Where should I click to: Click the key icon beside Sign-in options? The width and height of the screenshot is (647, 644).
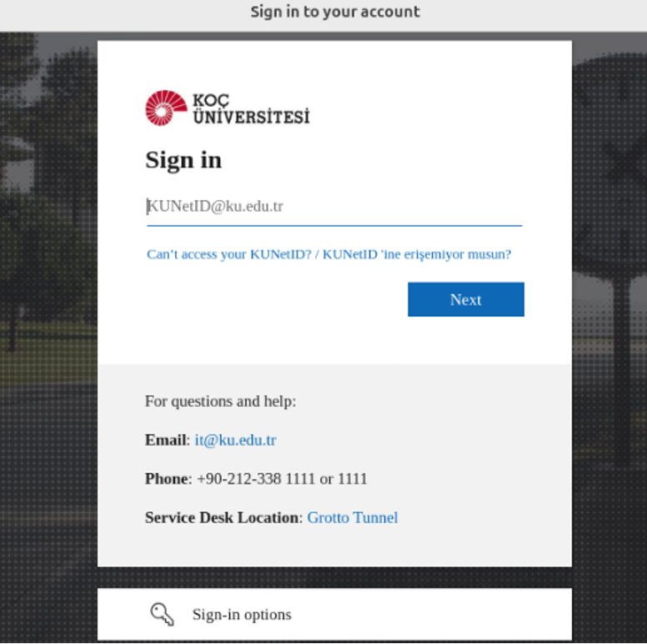[162, 614]
